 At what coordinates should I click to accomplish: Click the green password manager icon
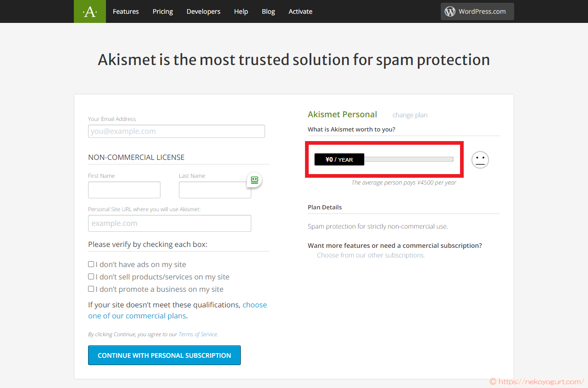(255, 180)
